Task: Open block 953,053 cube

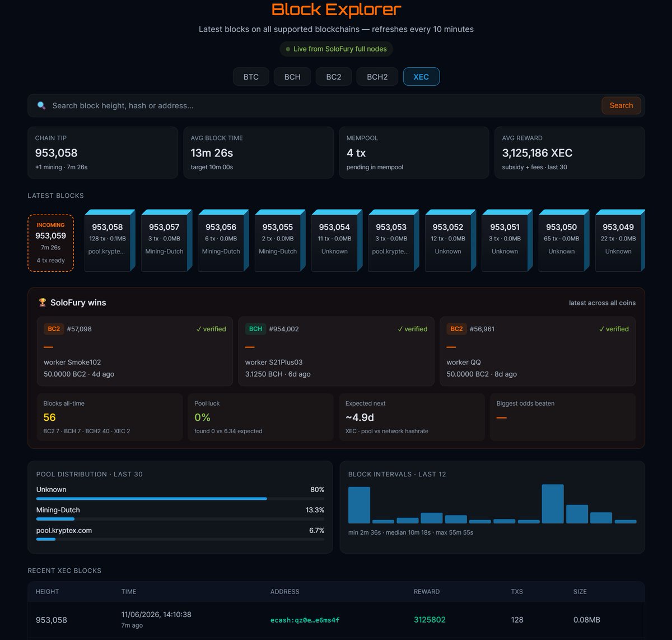Action: point(394,240)
